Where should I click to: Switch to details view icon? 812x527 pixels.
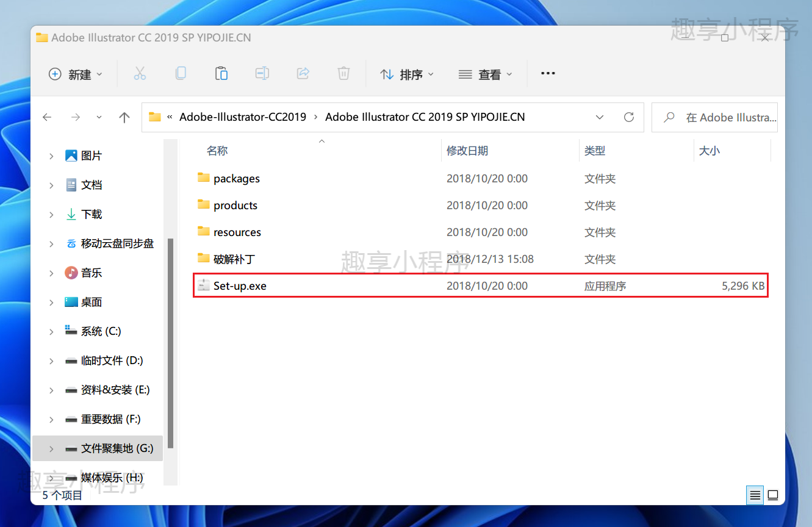click(x=755, y=495)
